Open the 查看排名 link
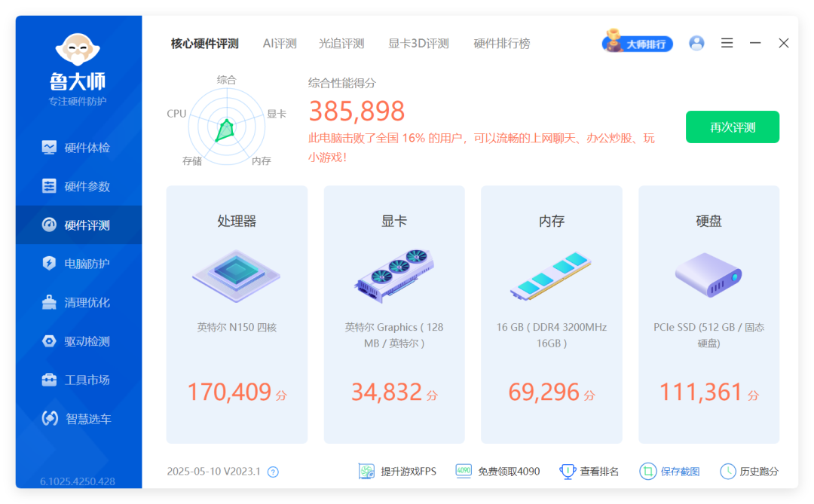 pyautogui.click(x=589, y=472)
